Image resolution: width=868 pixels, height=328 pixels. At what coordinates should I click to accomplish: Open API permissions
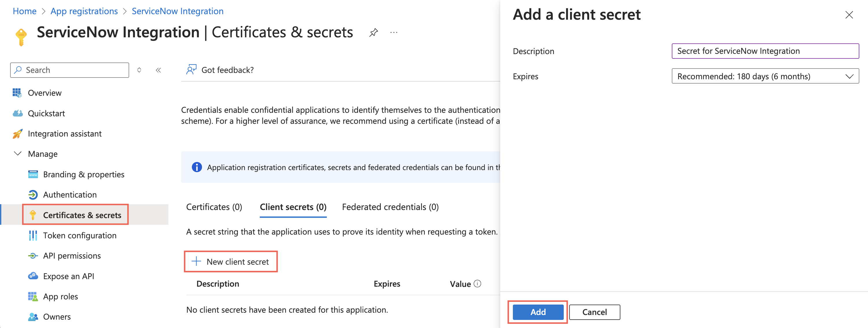[x=72, y=256]
